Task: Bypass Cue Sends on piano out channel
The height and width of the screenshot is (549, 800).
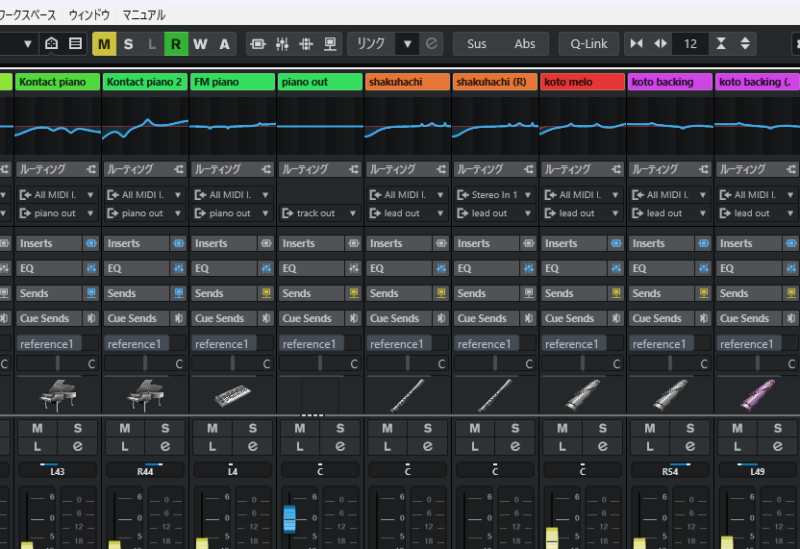Action: click(354, 318)
